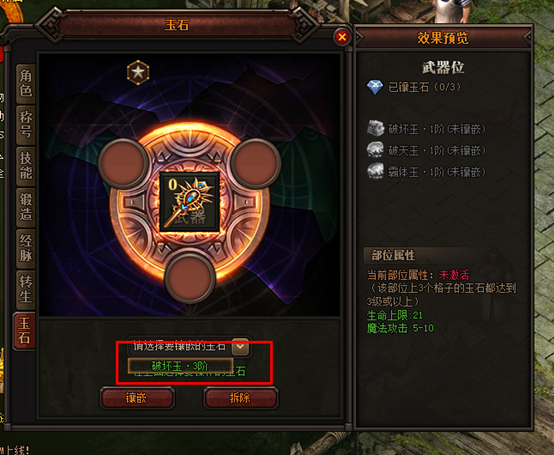The image size is (554, 455).
Task: Click the blue diamond inlaid-jade icon
Action: tap(375, 87)
